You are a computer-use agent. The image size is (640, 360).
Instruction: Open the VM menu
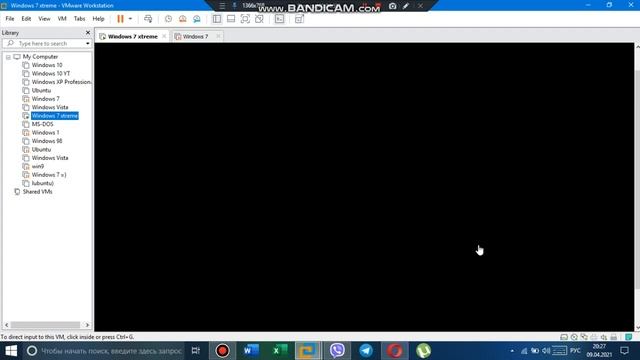pyautogui.click(x=62, y=19)
